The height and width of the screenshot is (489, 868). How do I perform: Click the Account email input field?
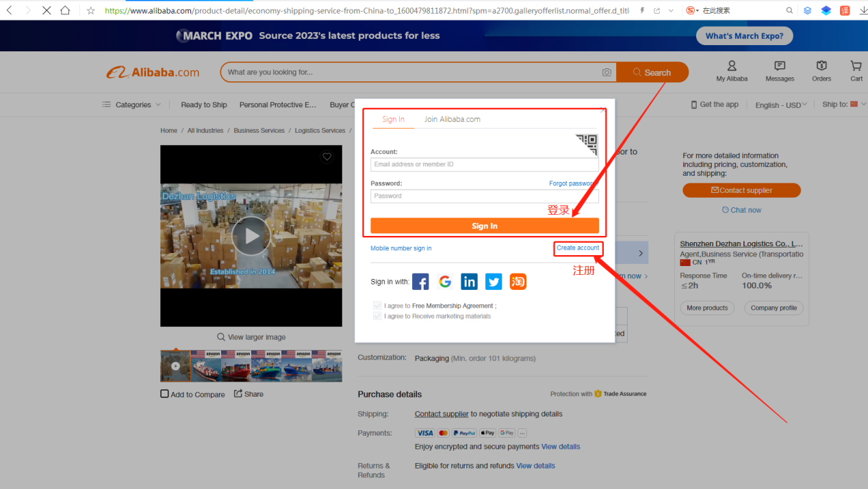click(x=485, y=164)
